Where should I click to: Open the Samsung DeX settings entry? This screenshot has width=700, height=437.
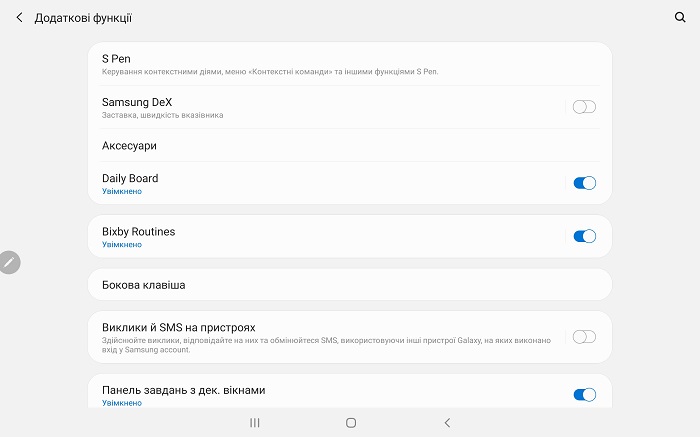[137, 102]
